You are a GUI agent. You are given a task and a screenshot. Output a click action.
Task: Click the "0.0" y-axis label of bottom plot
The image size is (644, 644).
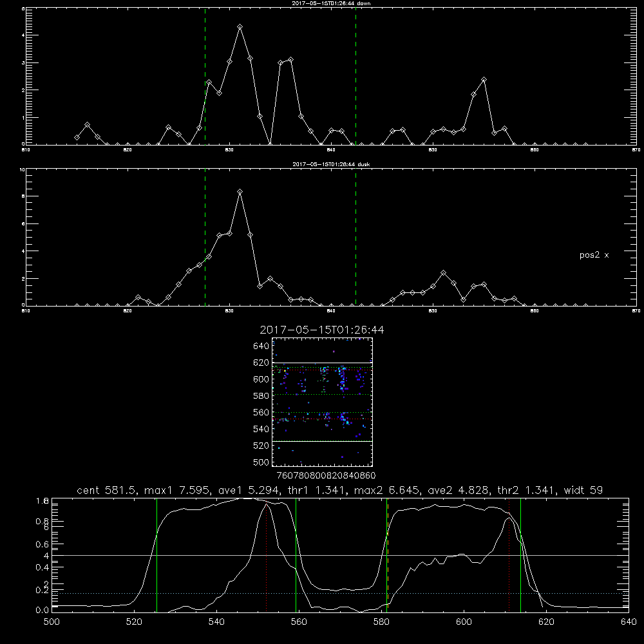click(x=43, y=611)
